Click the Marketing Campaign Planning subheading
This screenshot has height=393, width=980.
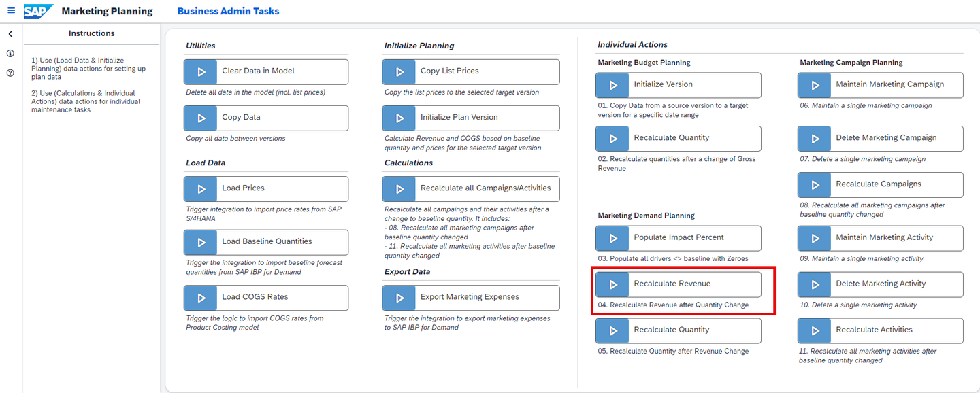coord(851,62)
